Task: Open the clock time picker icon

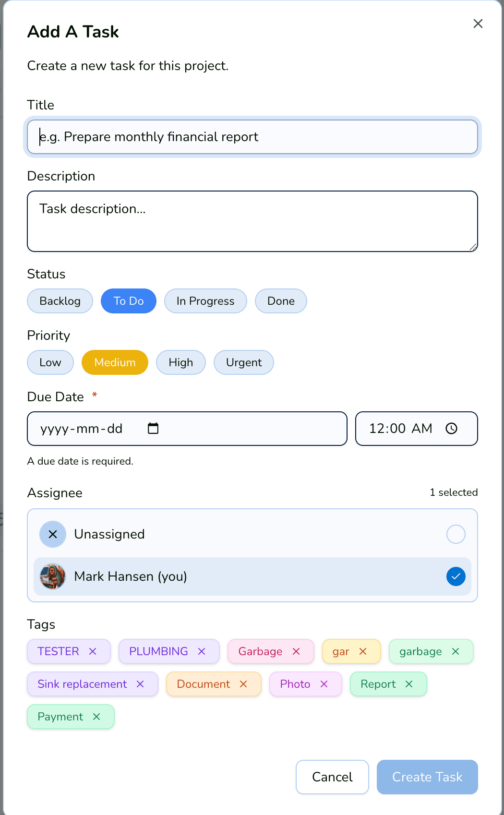Action: [x=451, y=428]
